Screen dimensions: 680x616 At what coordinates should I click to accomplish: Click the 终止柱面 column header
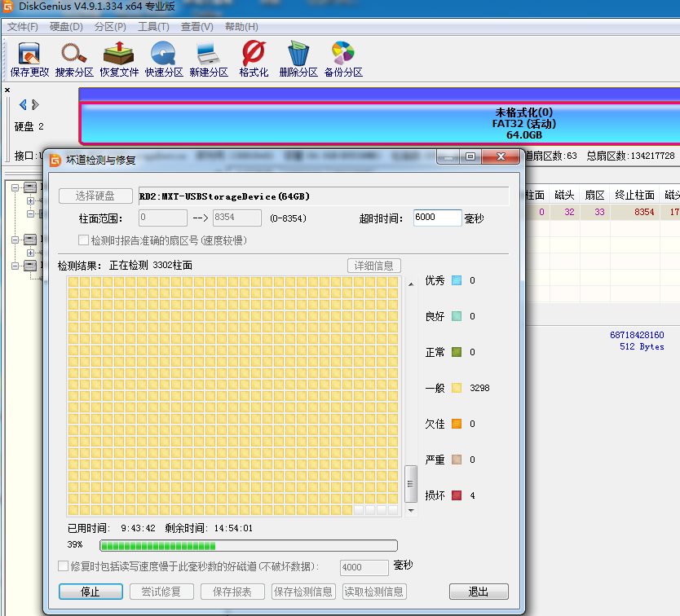(634, 195)
